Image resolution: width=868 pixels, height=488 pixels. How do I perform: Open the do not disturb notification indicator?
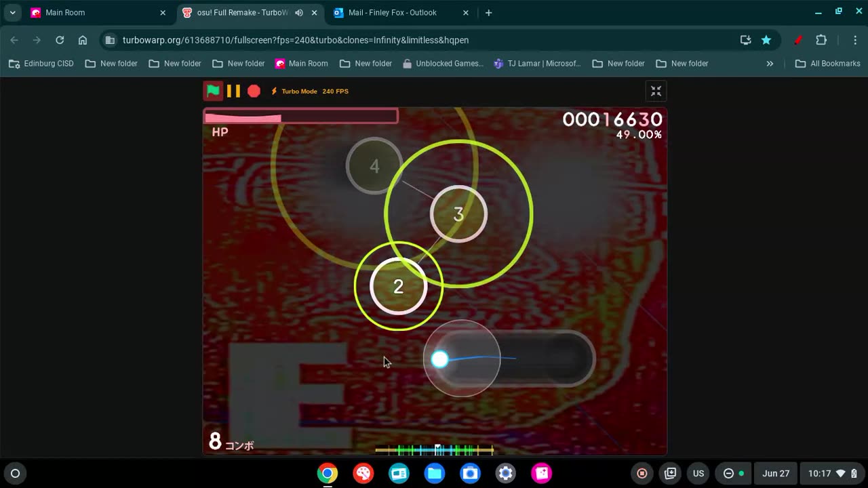coord(733,473)
